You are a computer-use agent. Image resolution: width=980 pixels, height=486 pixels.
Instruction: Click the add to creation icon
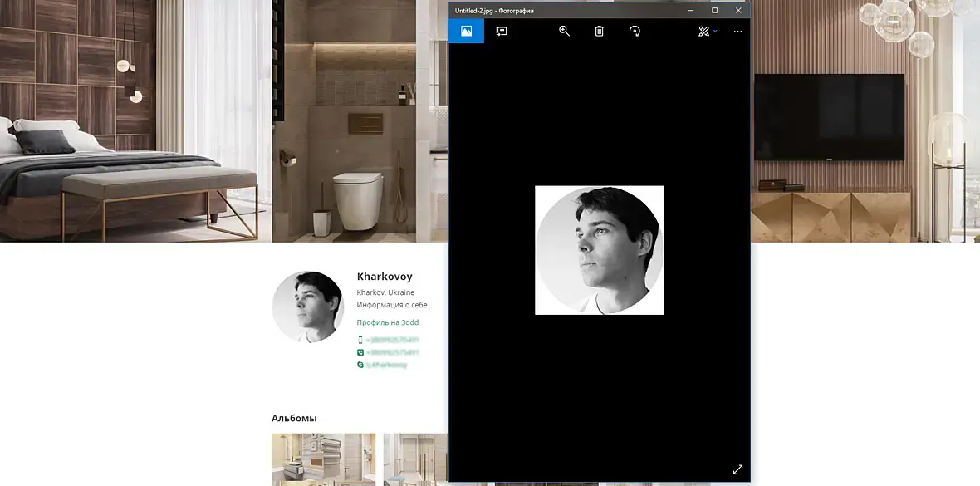(502, 32)
